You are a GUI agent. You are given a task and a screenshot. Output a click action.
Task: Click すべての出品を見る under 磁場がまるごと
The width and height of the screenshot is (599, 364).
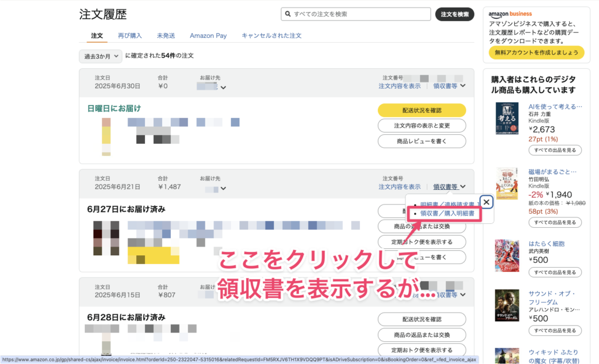[x=555, y=223]
